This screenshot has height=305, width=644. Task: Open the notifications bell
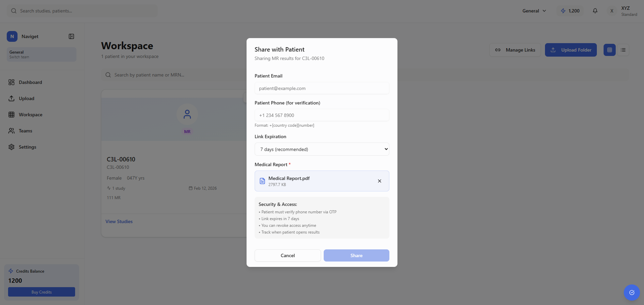tap(595, 10)
